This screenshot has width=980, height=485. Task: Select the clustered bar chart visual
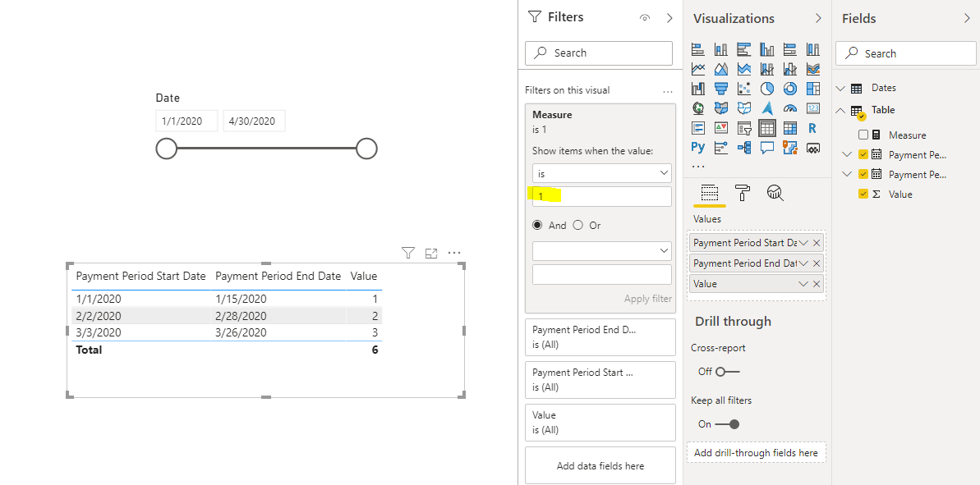tap(743, 48)
